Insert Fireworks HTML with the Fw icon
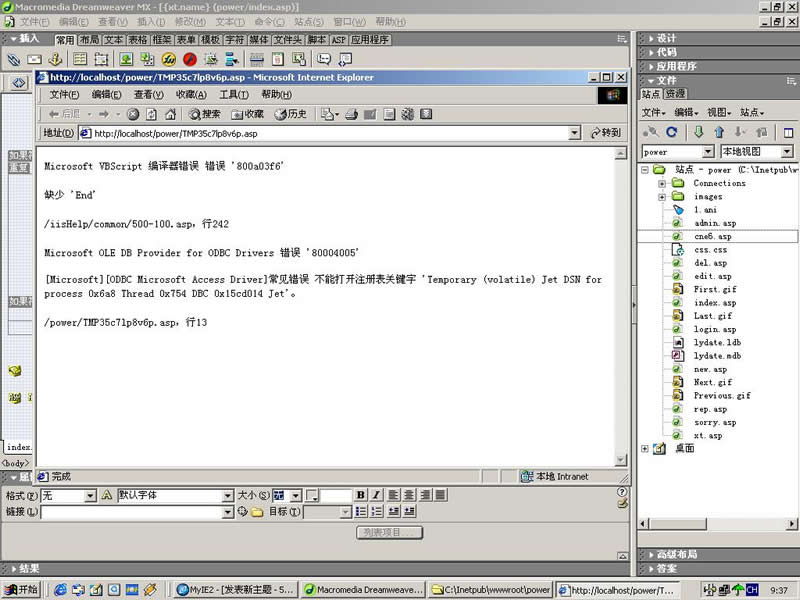 click(169, 60)
